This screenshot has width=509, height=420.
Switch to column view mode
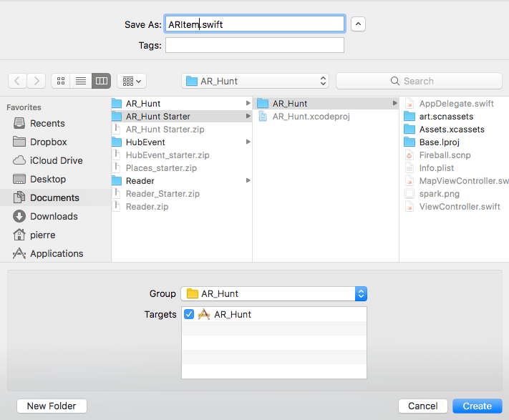[x=101, y=81]
